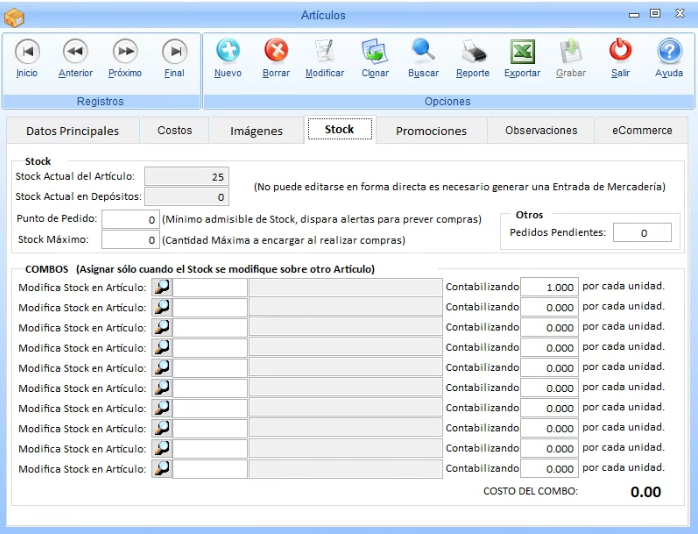Open article lookup in fifth combo row
The width and height of the screenshot is (698, 534).
162,368
